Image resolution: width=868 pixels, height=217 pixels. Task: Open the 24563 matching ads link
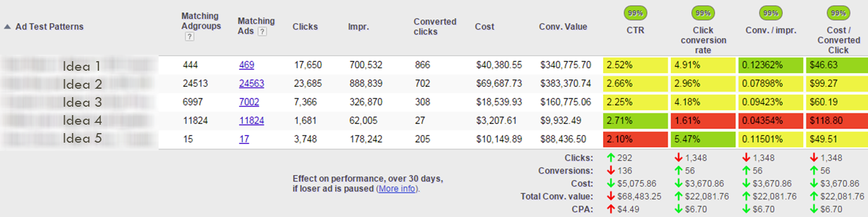[251, 84]
